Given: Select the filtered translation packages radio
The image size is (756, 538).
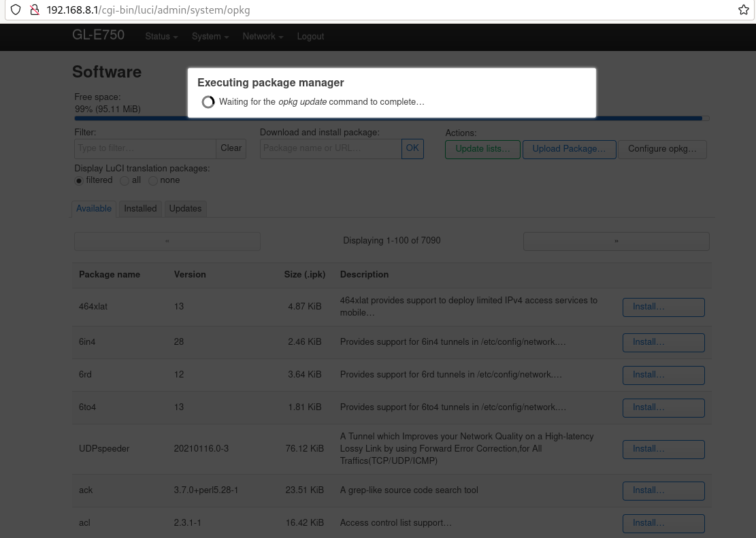Looking at the screenshot, I should coord(79,181).
